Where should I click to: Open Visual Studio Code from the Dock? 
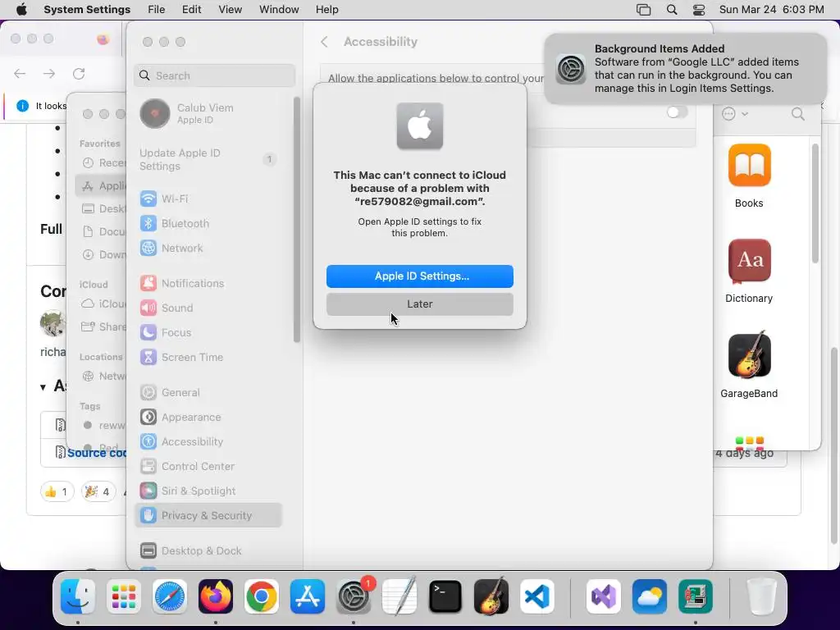pos(537,596)
